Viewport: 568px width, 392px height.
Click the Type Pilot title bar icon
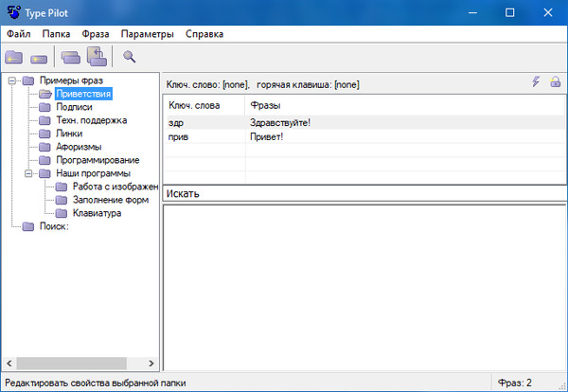[12, 12]
